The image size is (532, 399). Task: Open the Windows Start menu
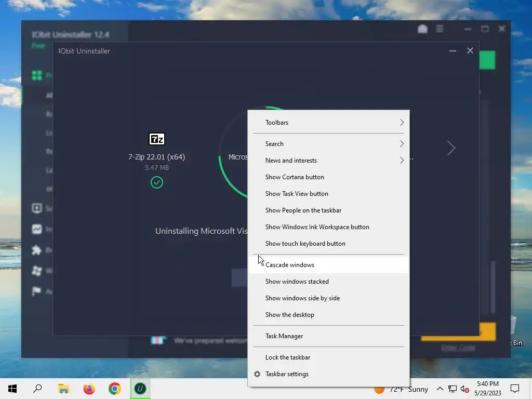tap(12, 389)
